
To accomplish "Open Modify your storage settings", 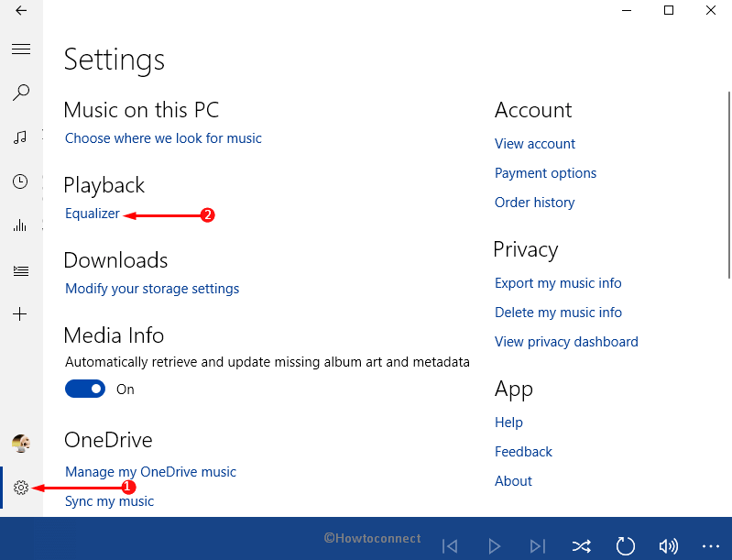I will [152, 289].
